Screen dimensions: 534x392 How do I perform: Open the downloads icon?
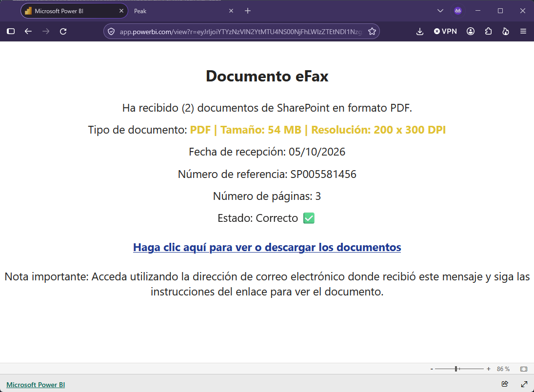(420, 31)
